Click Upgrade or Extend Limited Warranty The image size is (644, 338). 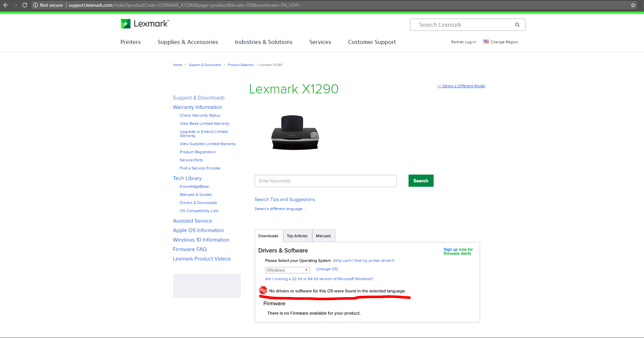point(204,134)
